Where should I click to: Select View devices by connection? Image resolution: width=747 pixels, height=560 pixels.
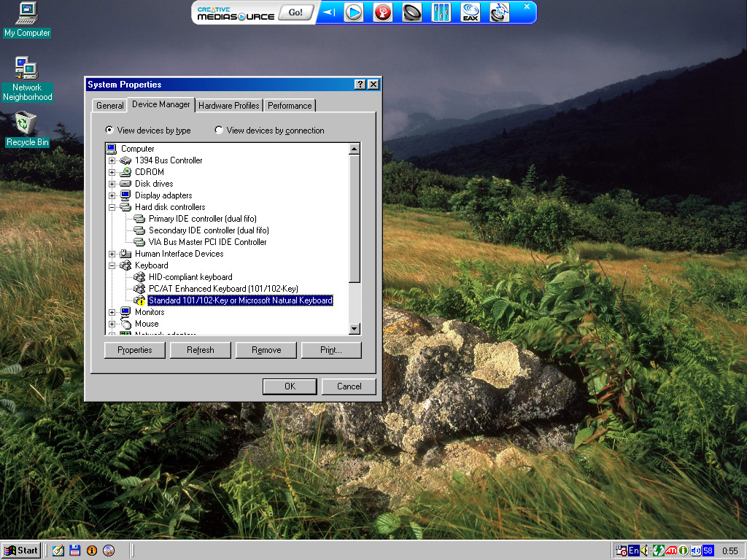tap(219, 131)
